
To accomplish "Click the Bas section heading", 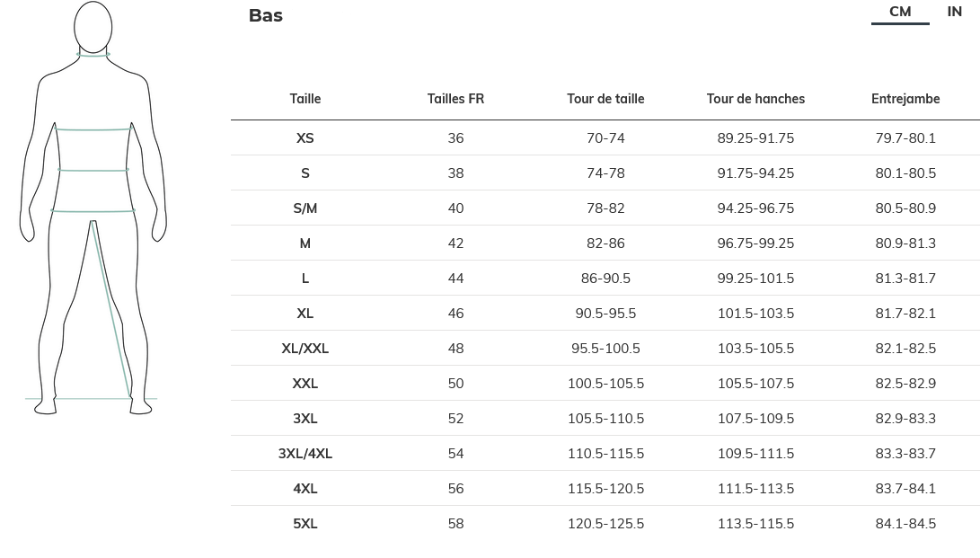I will click(x=266, y=15).
